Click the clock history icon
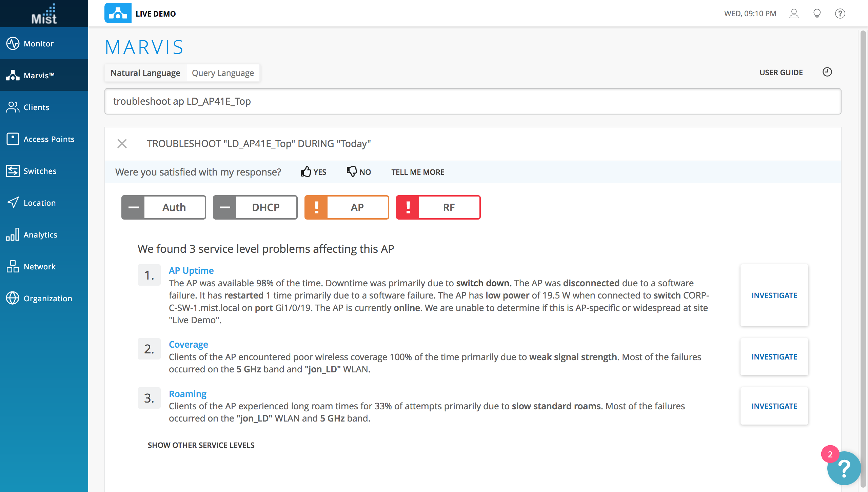 (827, 72)
